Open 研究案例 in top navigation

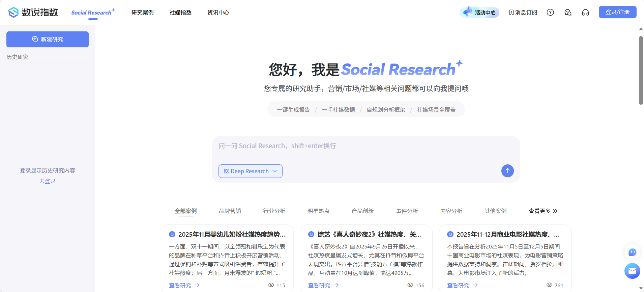coord(142,12)
